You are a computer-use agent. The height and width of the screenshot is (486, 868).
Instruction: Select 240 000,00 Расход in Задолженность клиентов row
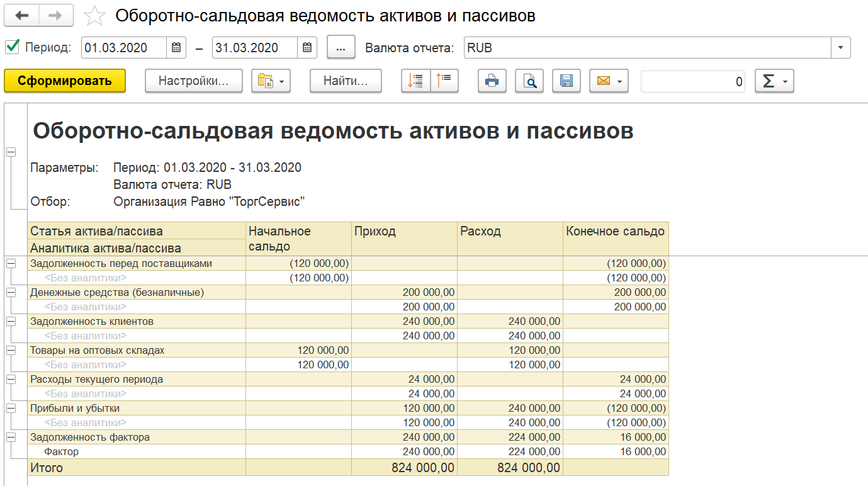[510, 321]
